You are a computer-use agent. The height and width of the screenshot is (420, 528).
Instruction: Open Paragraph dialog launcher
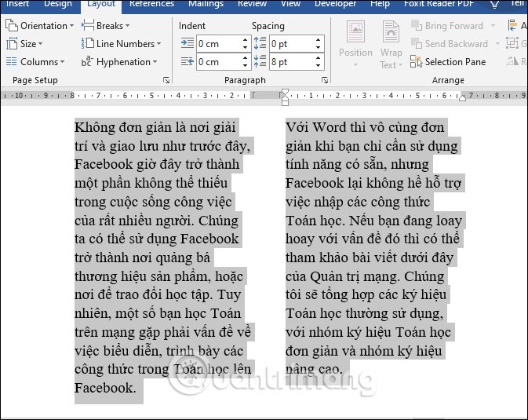(x=325, y=80)
